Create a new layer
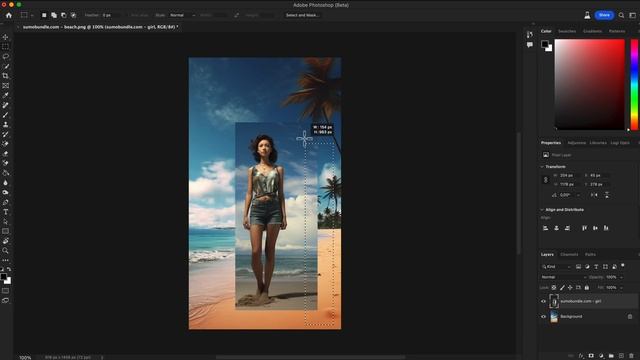 point(621,356)
